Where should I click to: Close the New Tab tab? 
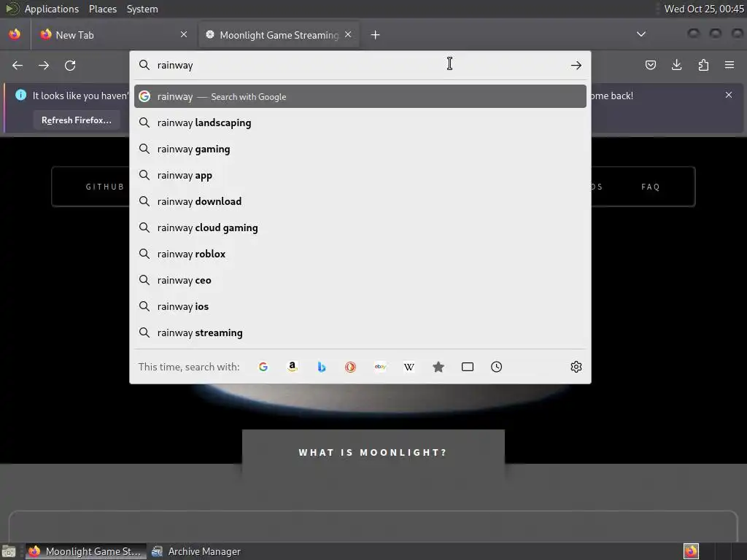pos(184,34)
